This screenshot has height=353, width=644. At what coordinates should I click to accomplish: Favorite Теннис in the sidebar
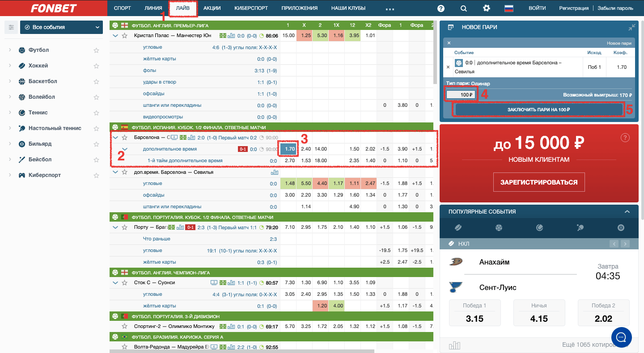click(96, 113)
